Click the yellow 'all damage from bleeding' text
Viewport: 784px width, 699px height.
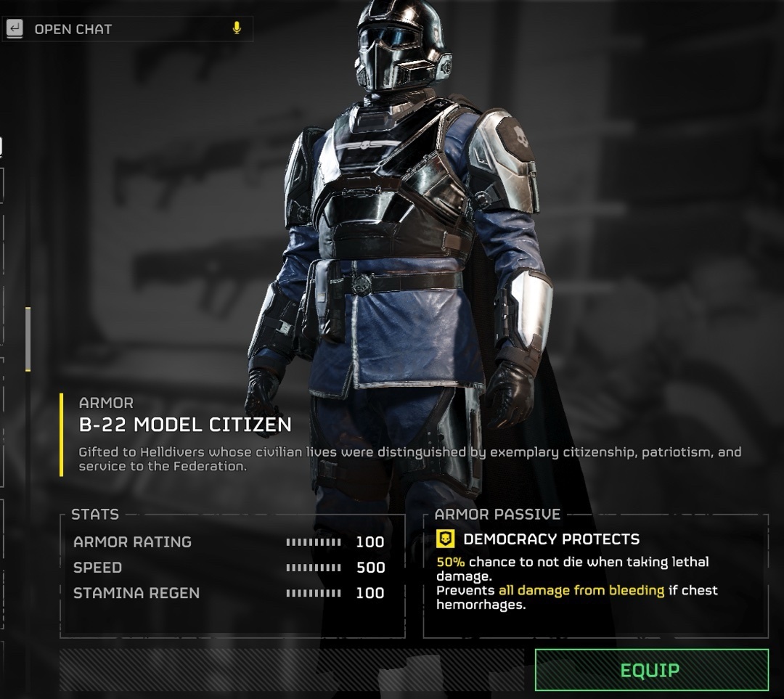tap(581, 591)
